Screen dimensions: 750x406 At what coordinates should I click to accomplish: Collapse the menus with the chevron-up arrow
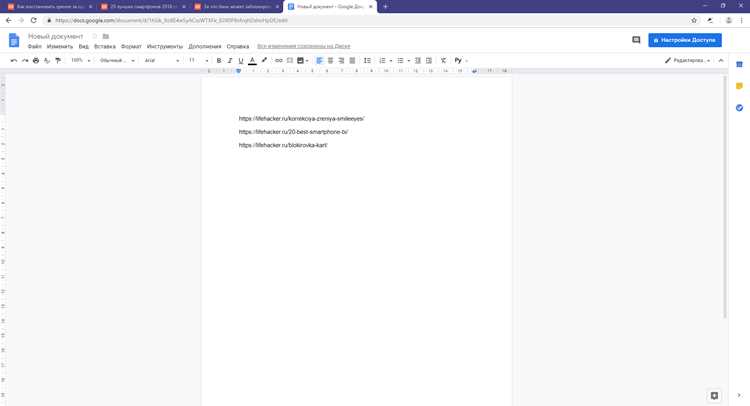(721, 60)
